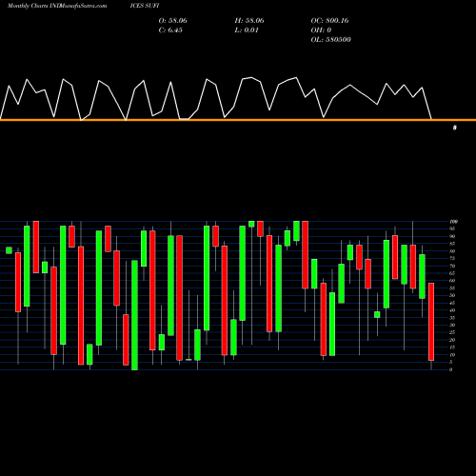
Task: Click the '40' price axis label
Action: 452,310
